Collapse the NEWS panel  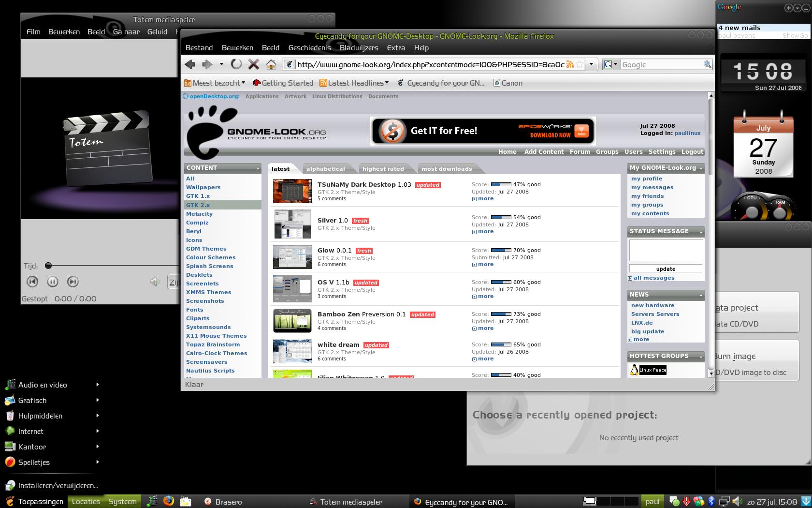click(701, 295)
